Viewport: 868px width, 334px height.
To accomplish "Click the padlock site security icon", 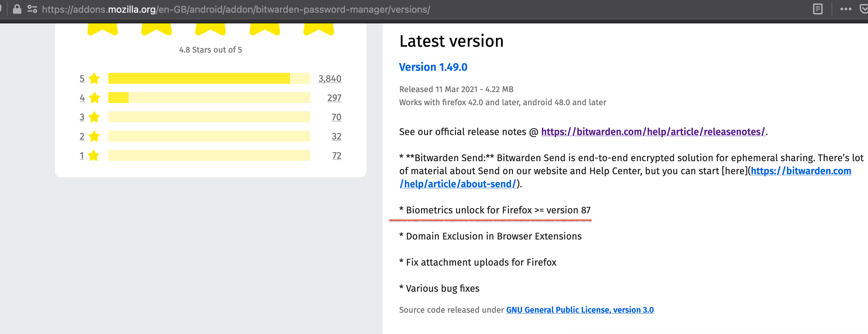I will (18, 9).
